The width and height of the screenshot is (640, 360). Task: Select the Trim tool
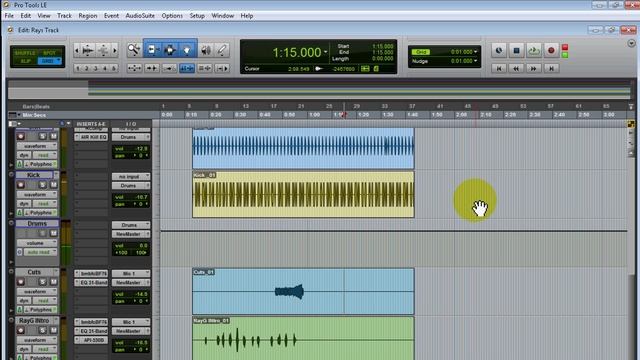152,50
